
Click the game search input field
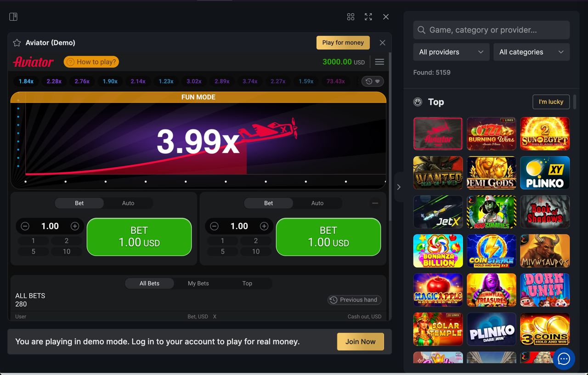coord(492,30)
